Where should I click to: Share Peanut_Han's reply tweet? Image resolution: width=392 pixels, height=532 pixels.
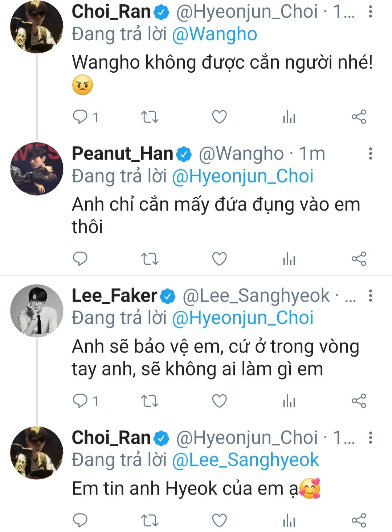(359, 259)
